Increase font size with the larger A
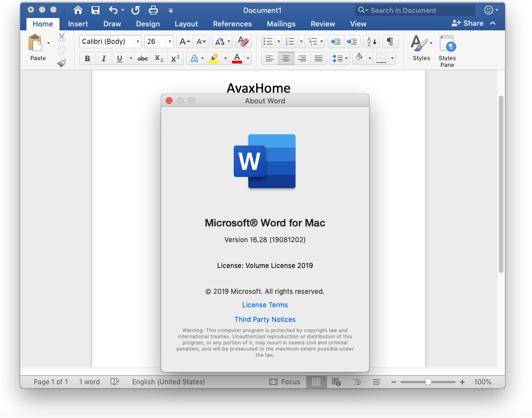The width and height of the screenshot is (532, 418). (x=185, y=42)
